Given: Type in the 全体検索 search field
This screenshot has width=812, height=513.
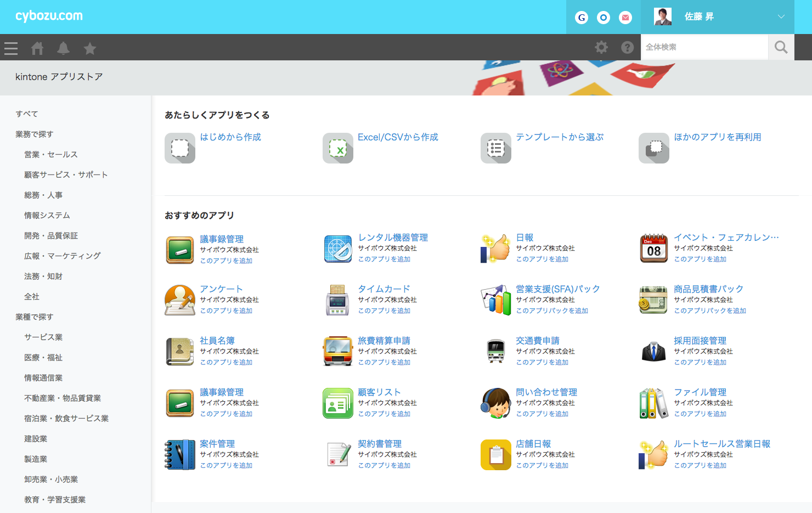Looking at the screenshot, I should click(x=704, y=47).
